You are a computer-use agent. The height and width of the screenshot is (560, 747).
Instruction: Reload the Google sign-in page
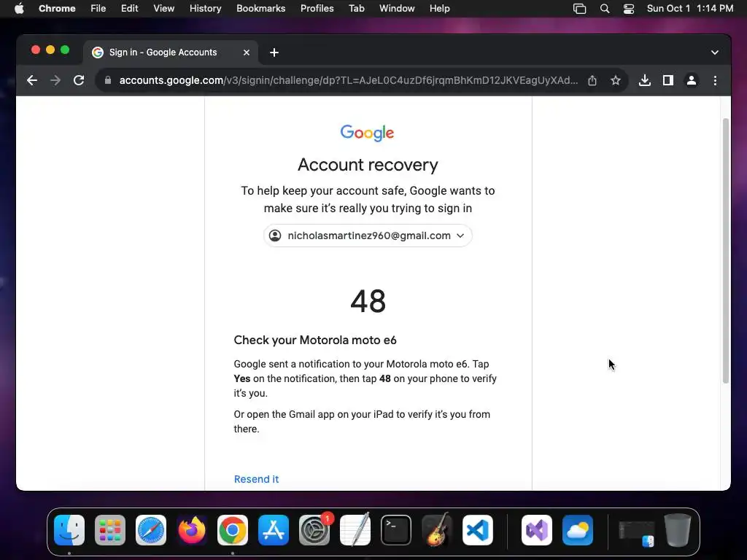pos(79,80)
